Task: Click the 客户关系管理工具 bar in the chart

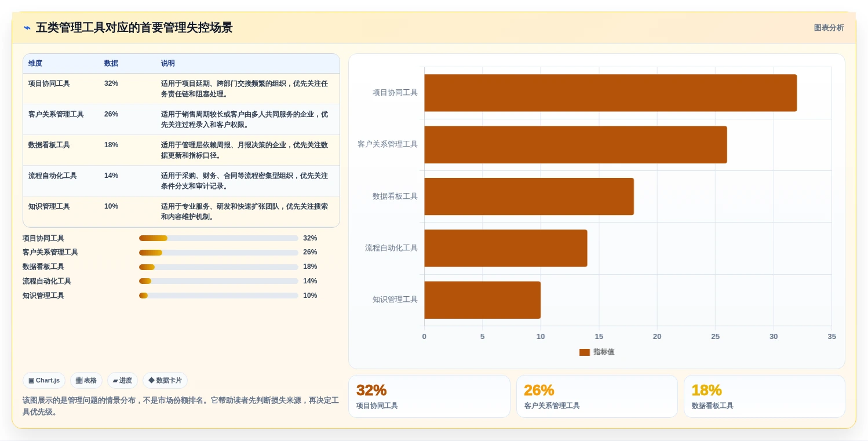Action: tap(575, 144)
